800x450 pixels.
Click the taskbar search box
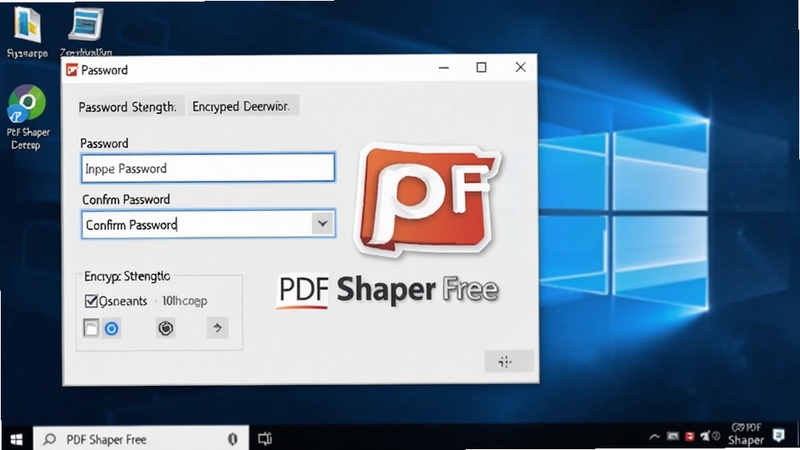pos(141,439)
